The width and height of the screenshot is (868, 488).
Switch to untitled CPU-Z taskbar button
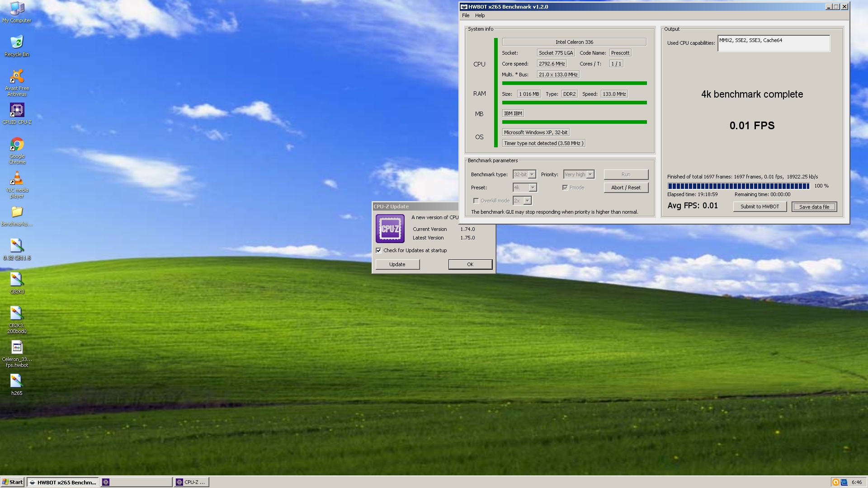click(x=137, y=482)
